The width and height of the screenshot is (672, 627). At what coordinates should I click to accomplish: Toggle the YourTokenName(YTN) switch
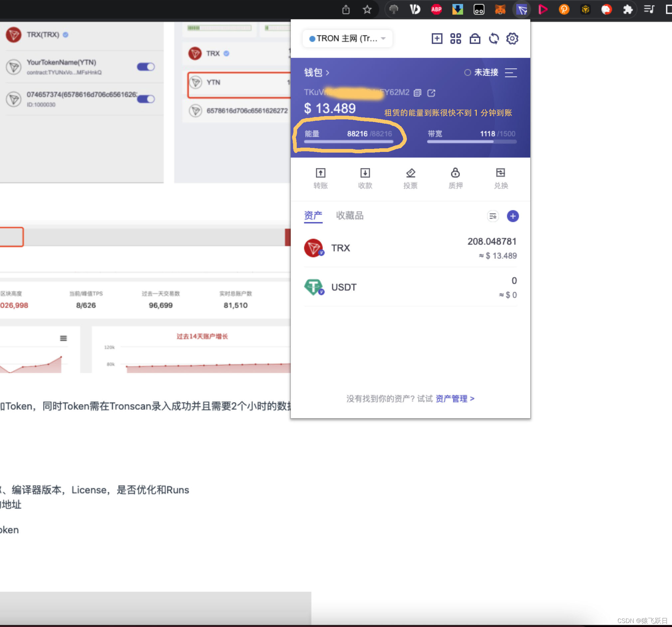pos(146,67)
